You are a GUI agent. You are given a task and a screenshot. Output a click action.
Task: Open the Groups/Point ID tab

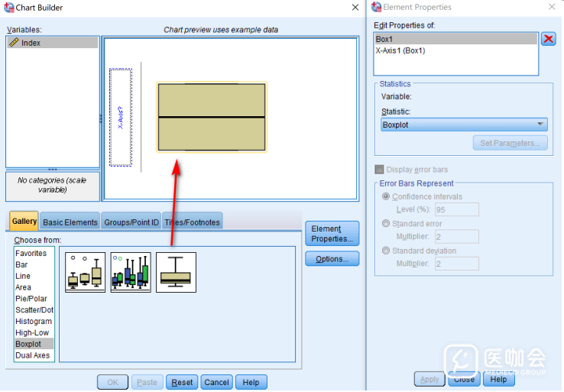(x=131, y=222)
